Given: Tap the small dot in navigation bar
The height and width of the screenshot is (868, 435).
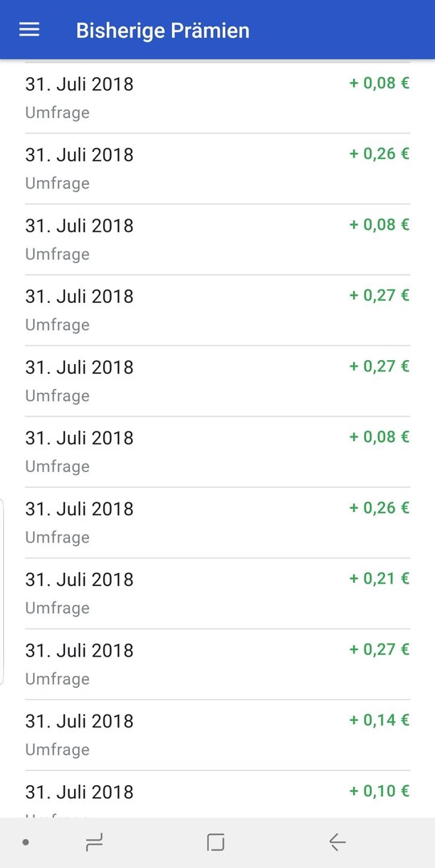Looking at the screenshot, I should (26, 842).
